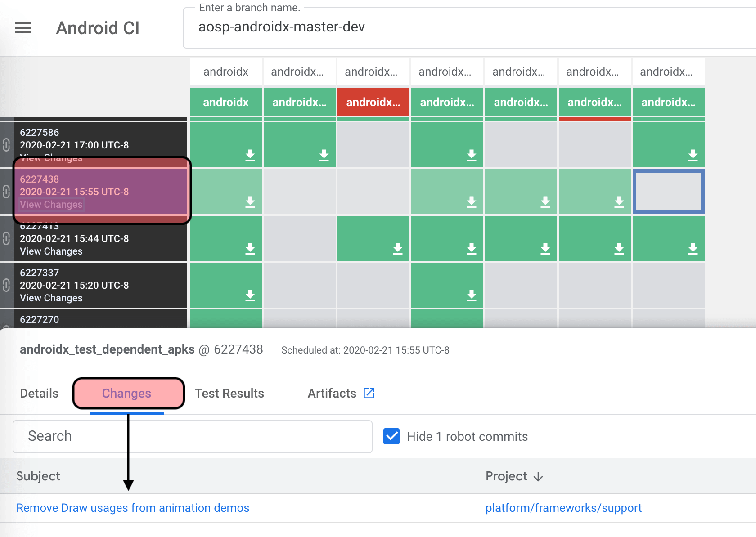
Task: Switch to the Test Results tab
Action: pyautogui.click(x=229, y=394)
